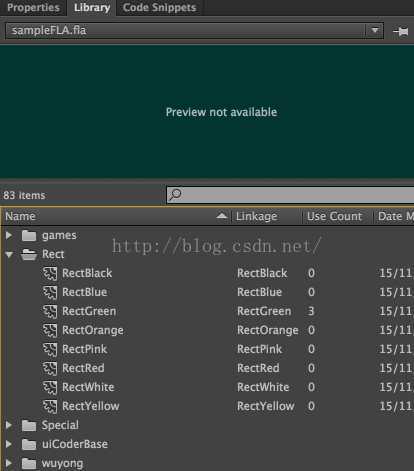Click the RectBlack linkage cell
Viewport: 414px width, 471px height.
262,273
